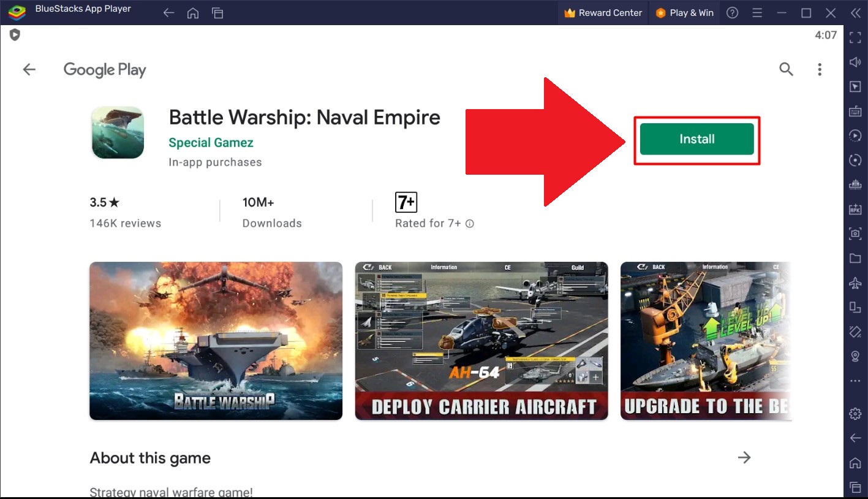This screenshot has width=868, height=499.
Task: Click the 10M+ Downloads text
Action: point(272,212)
